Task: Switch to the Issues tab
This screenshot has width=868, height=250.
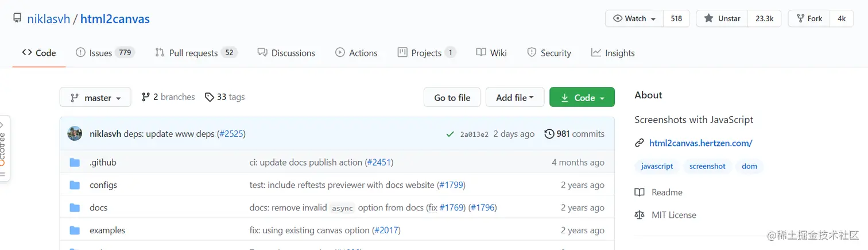Action: (x=104, y=53)
